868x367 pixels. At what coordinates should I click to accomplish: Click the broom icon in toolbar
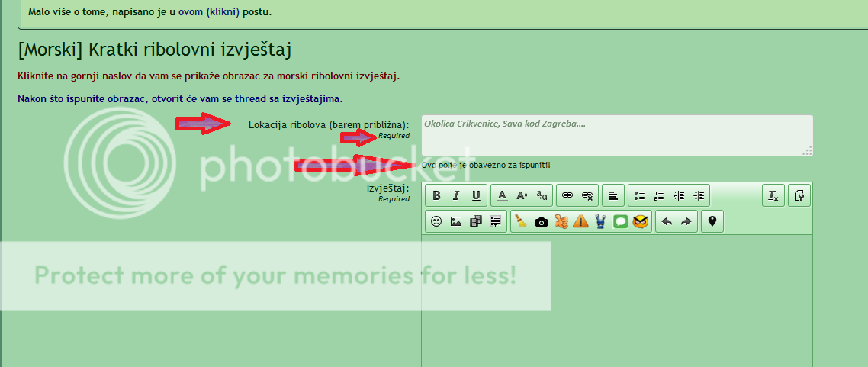tap(521, 221)
